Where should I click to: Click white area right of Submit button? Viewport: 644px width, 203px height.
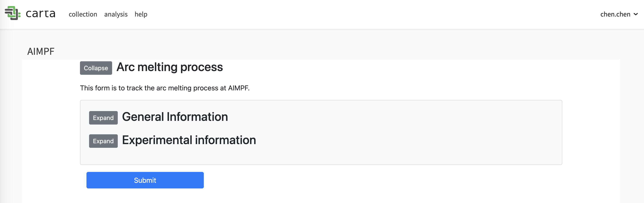(x=375, y=180)
